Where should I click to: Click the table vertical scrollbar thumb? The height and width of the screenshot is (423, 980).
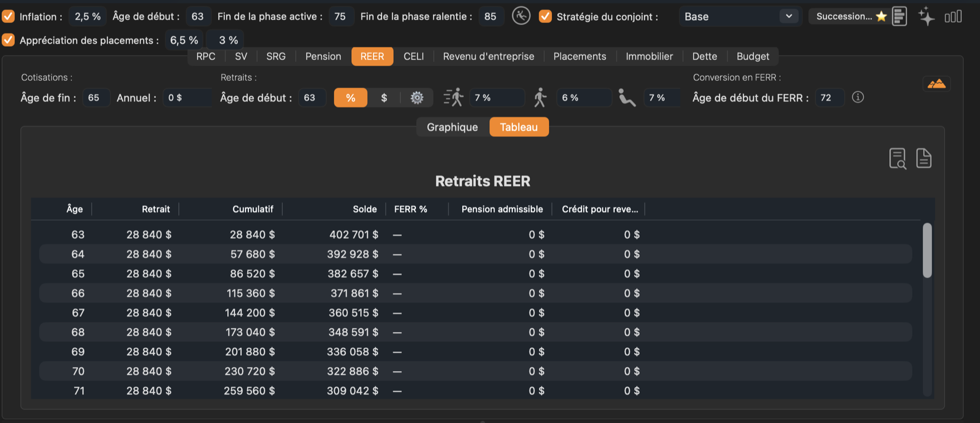pos(927,250)
